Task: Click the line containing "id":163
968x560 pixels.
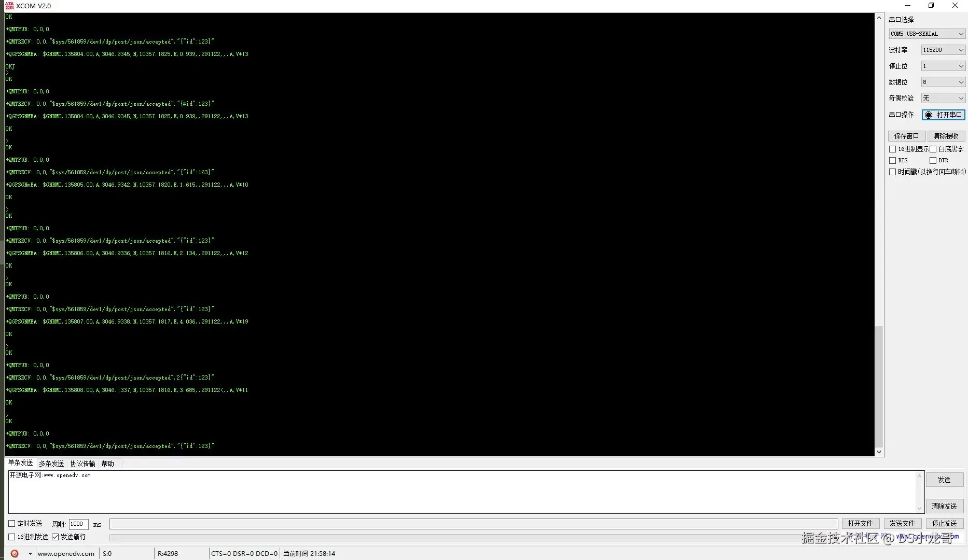Action: [110, 172]
